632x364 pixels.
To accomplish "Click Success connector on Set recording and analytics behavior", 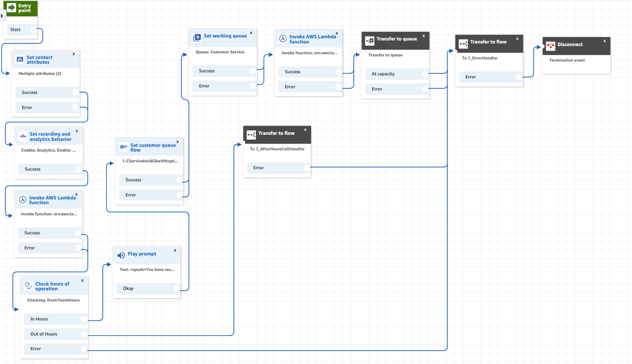I will (x=78, y=169).
